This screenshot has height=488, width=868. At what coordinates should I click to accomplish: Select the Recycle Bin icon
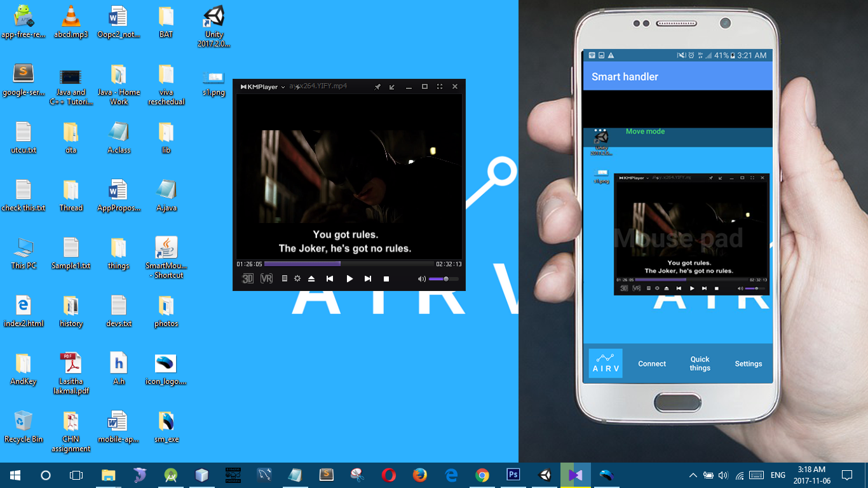tap(24, 426)
